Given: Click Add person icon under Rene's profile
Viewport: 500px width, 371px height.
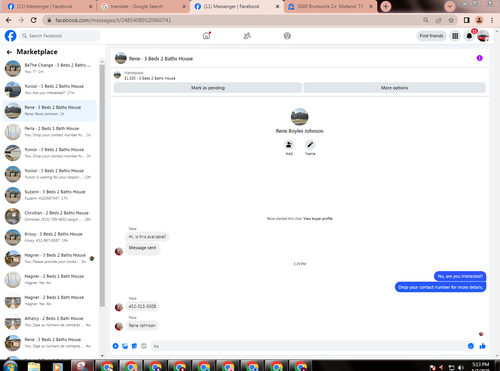Looking at the screenshot, I should 289,145.
